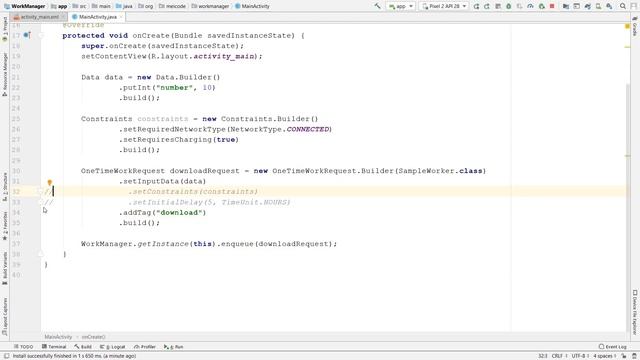Open the Run tool window
The image size is (640, 360).
(173, 347)
